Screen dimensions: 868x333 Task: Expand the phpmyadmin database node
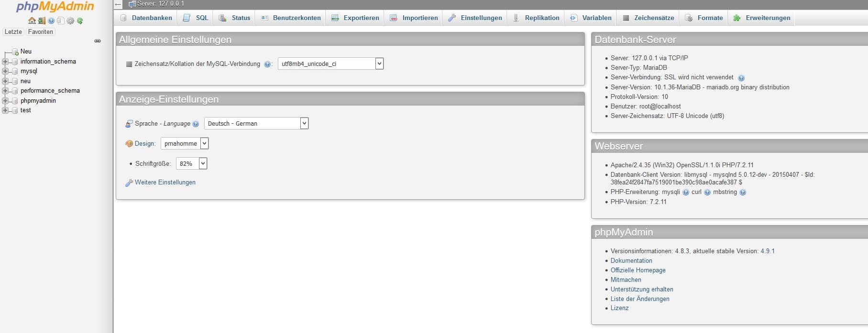[5, 101]
